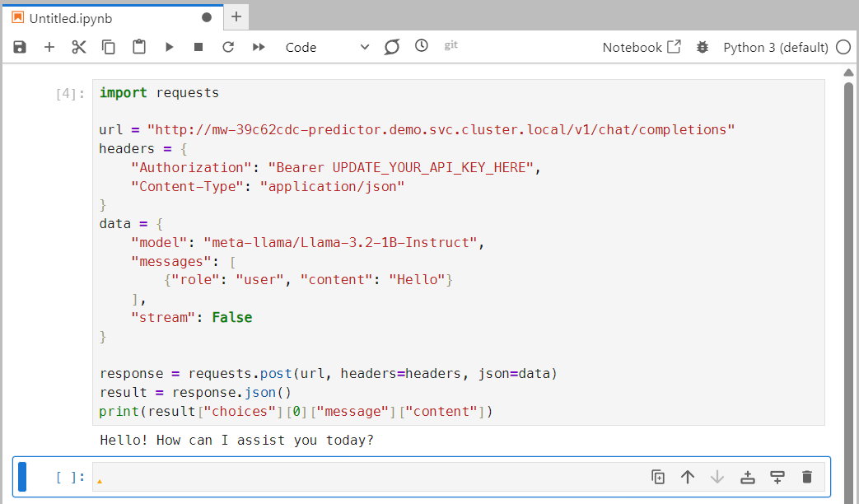
Task: Restart the kernel
Action: [228, 47]
